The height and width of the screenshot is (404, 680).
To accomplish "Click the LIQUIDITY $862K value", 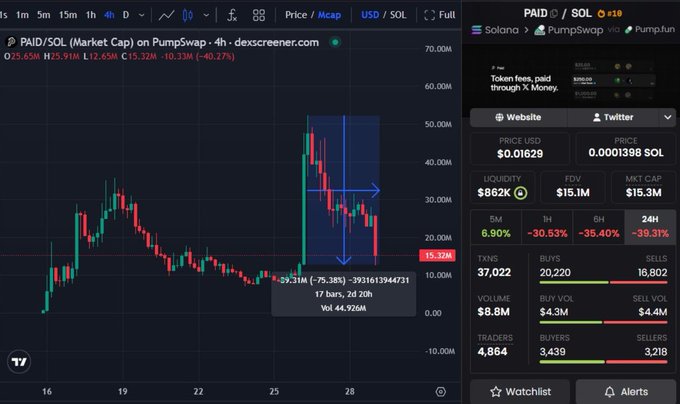I will 494,193.
